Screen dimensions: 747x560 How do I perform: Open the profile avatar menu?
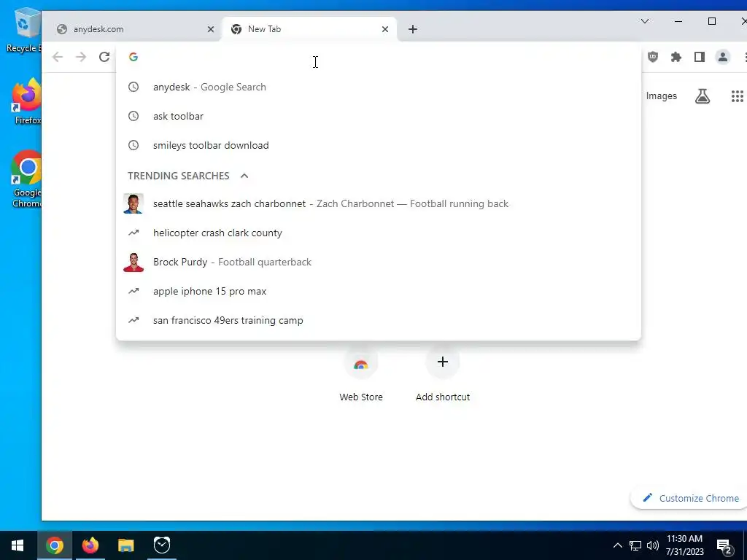click(723, 57)
